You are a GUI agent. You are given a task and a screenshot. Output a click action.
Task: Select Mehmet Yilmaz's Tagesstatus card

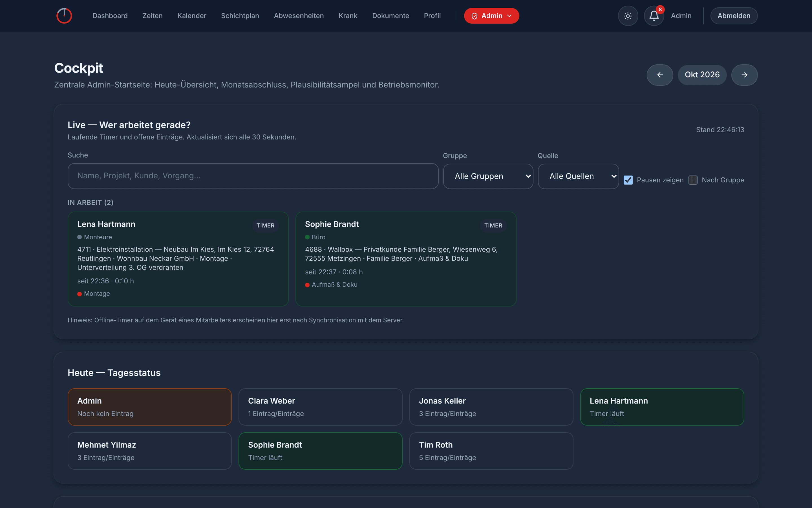150,451
